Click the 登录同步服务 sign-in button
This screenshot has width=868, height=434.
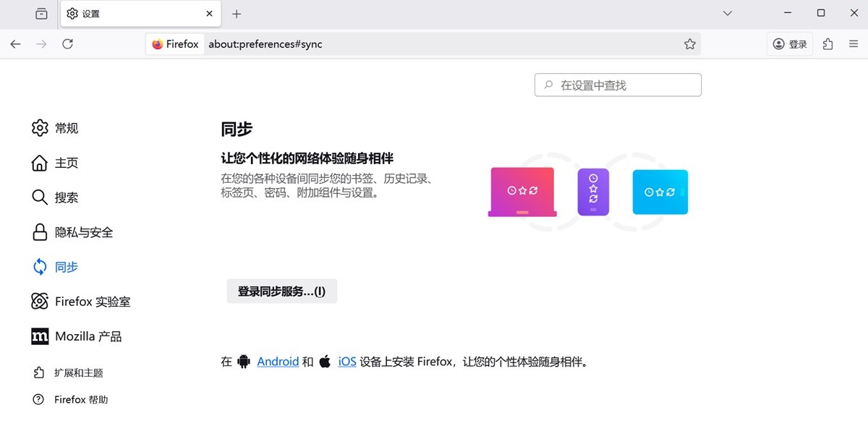281,291
